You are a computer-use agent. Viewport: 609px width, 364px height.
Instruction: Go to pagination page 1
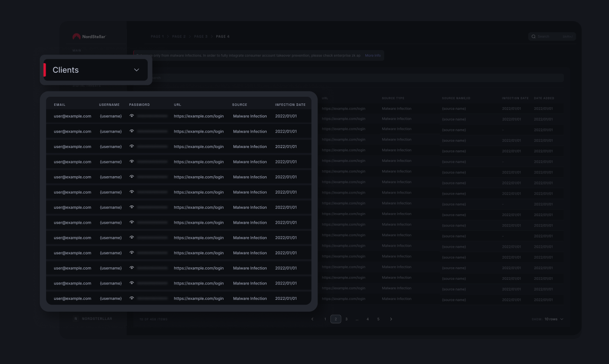point(325,319)
